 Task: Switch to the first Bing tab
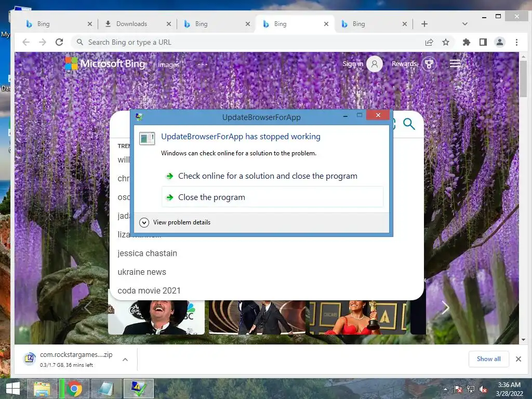coord(58,24)
